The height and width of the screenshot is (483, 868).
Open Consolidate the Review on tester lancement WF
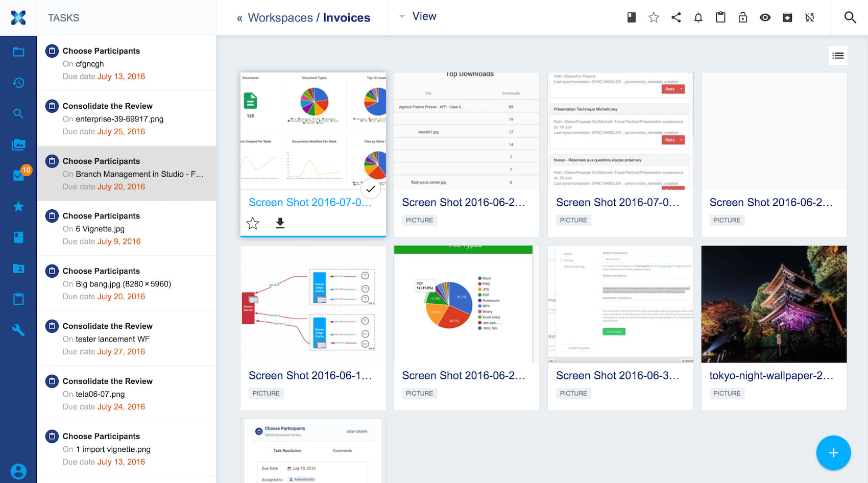point(127,339)
